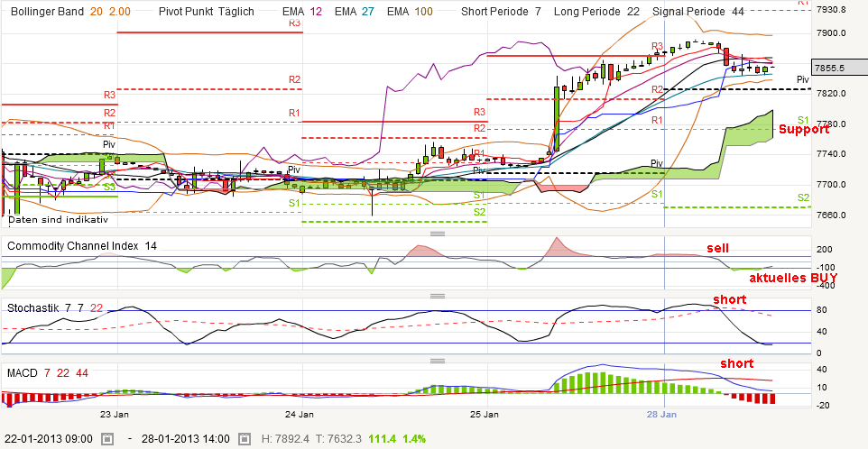Click the 7930.8 price axis label
The width and height of the screenshot is (868, 449).
(x=832, y=9)
